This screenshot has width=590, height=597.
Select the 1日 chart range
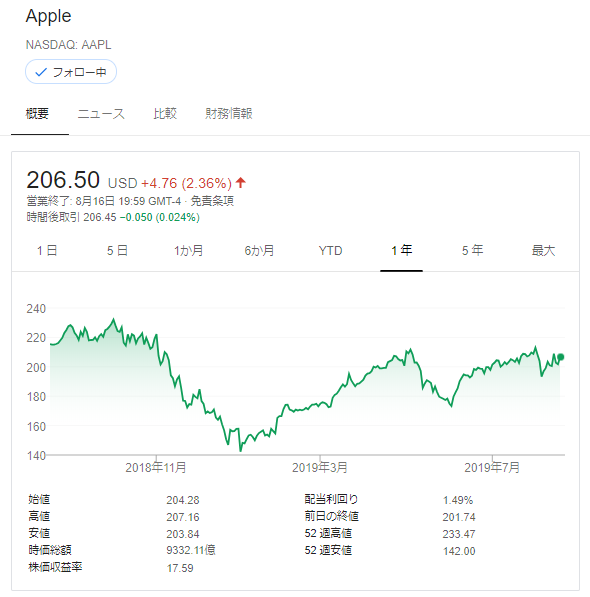point(47,251)
